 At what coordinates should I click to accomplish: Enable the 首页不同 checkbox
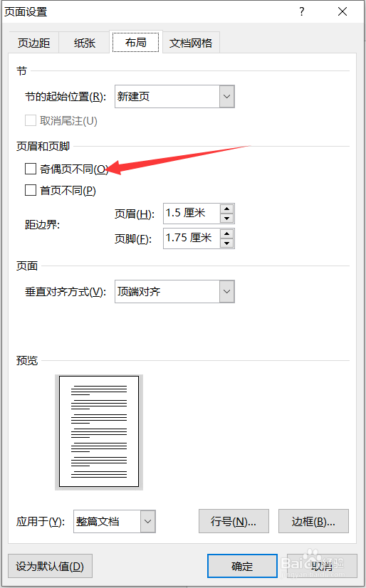coord(31,190)
